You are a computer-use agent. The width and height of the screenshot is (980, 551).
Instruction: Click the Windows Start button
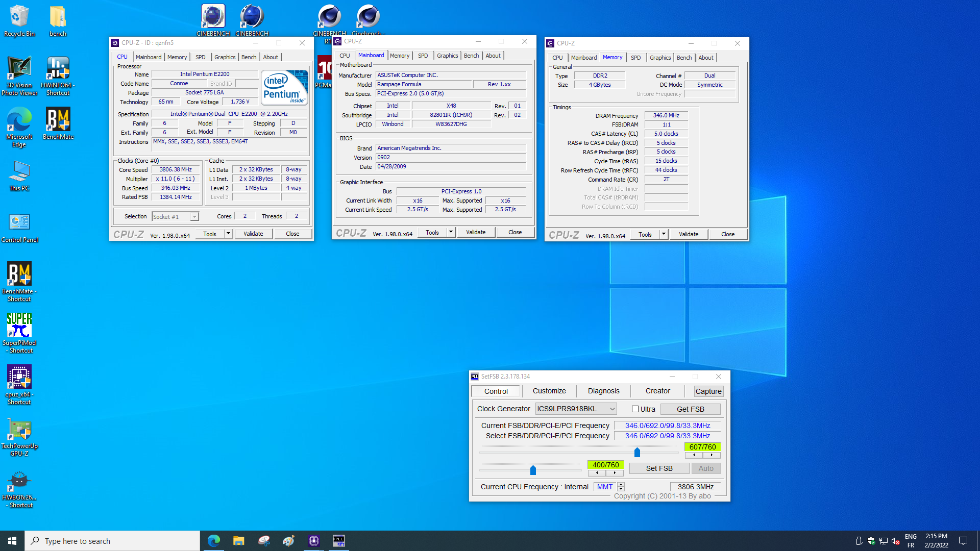click(12, 541)
